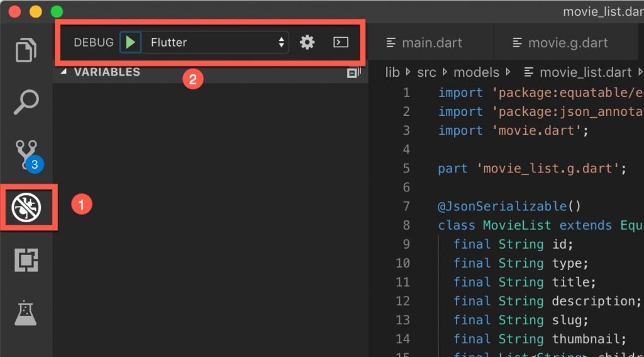Click the green macOS maximize window button
Screen dimensions: 644x357
(57, 11)
